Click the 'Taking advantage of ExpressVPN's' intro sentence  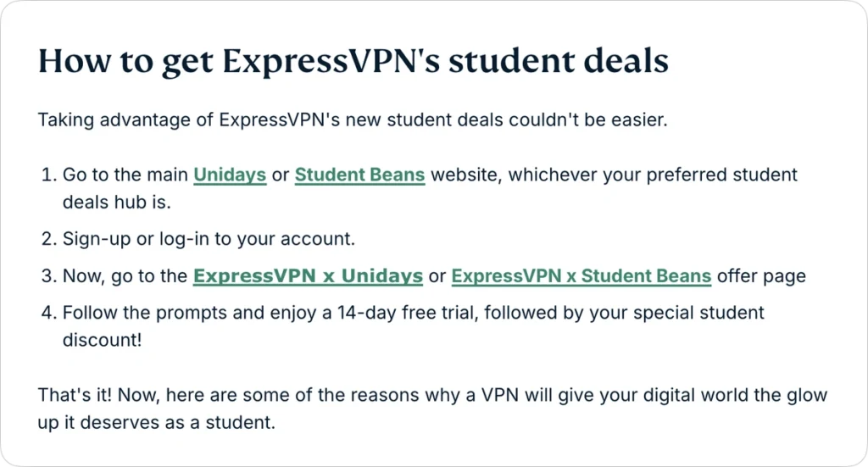tap(353, 120)
